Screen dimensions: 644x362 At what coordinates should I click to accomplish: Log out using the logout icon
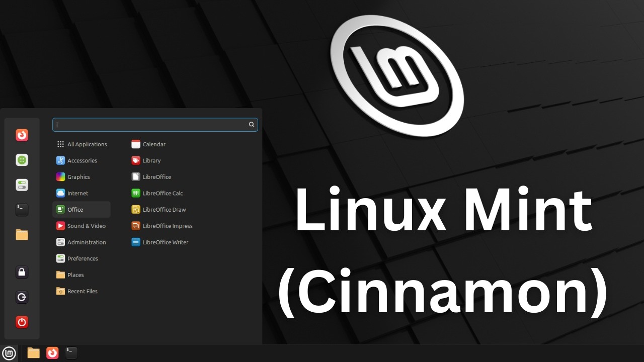tap(22, 297)
